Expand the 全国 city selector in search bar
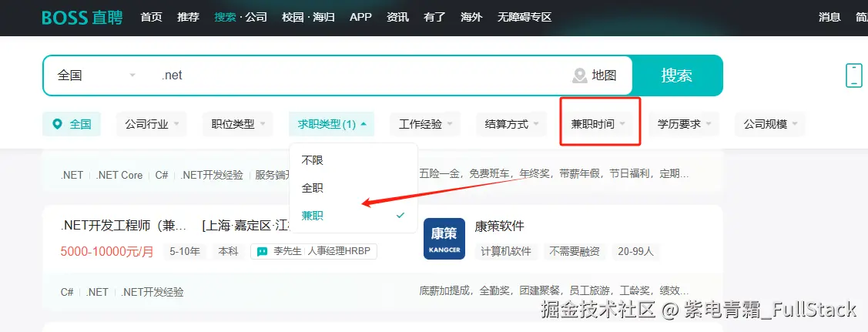 click(x=96, y=75)
